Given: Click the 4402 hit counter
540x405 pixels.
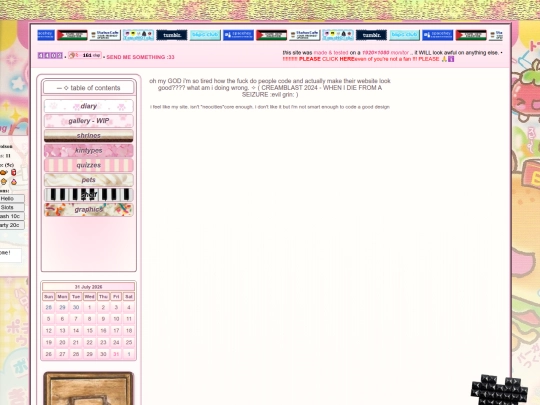Looking at the screenshot, I should pos(50,55).
